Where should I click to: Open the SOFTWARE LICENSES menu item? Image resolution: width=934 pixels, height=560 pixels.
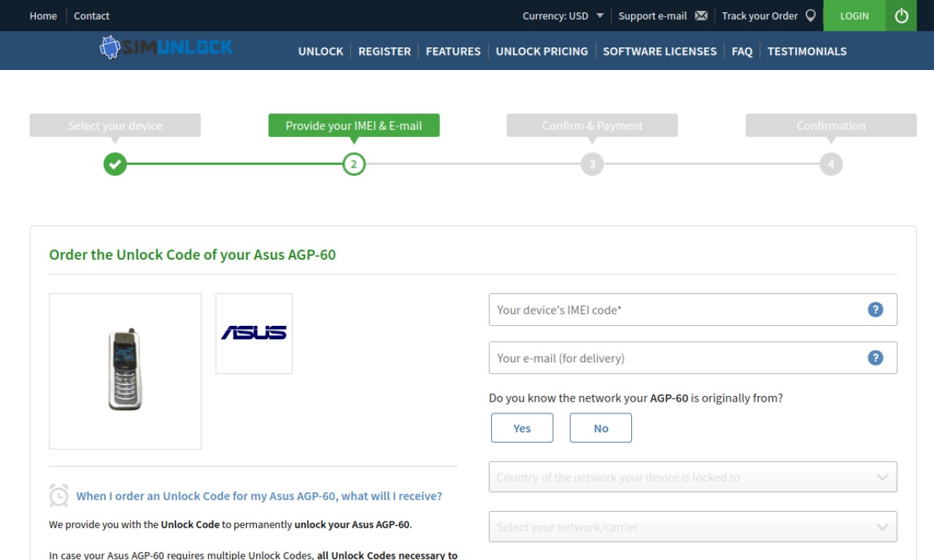[x=660, y=51]
